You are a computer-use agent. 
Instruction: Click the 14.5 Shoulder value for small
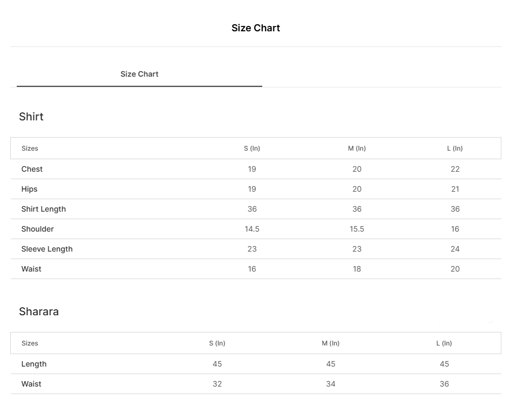pos(251,229)
